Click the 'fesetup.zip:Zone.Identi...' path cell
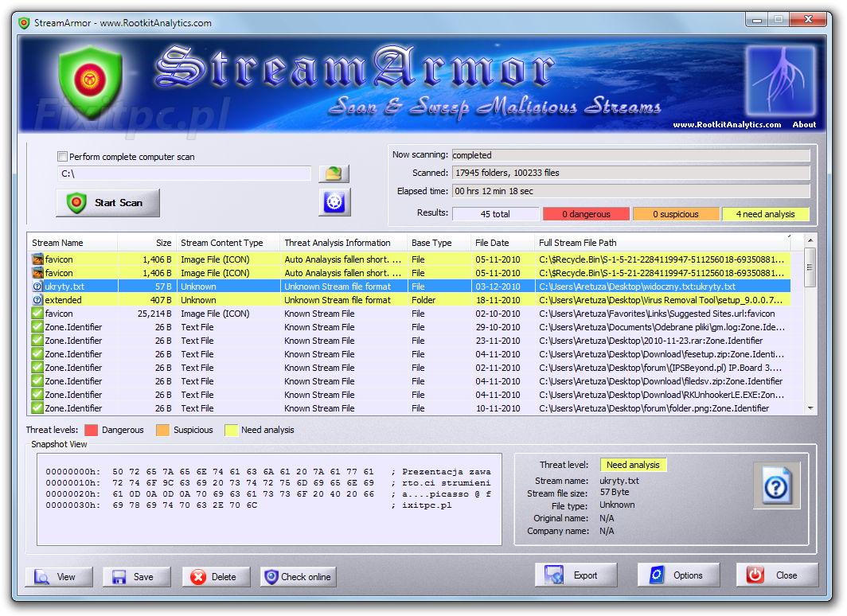Viewport: 847px width, 616px height. (x=662, y=354)
